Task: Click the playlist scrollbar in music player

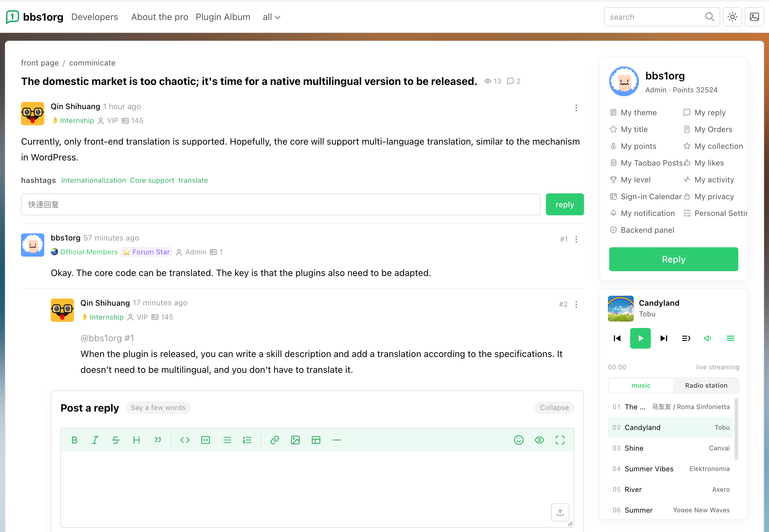Action: [x=736, y=429]
